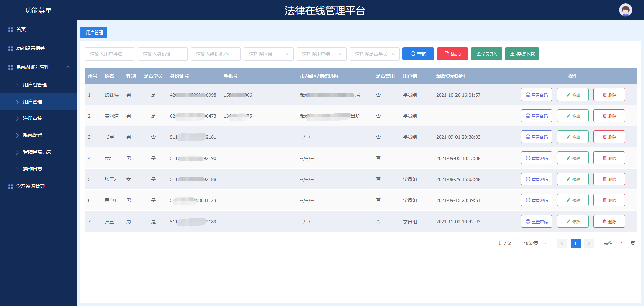Click 重置密码 gear icon for zzc

pos(528,158)
